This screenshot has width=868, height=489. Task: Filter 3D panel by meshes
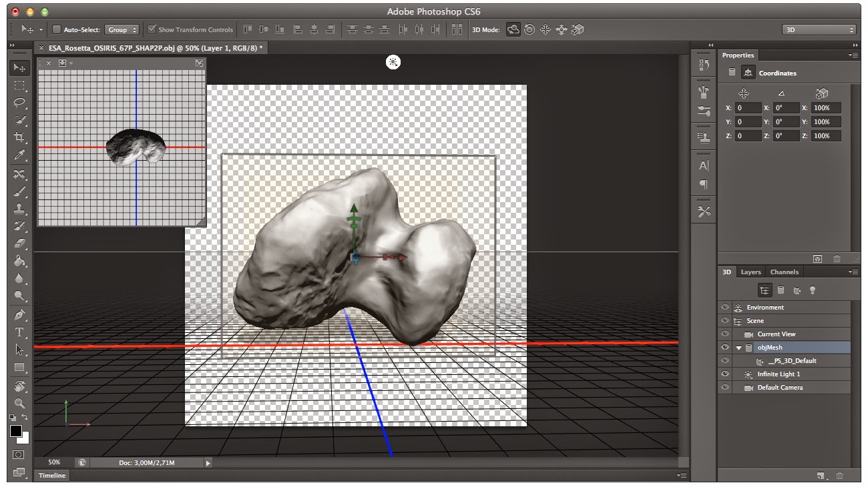(781, 290)
